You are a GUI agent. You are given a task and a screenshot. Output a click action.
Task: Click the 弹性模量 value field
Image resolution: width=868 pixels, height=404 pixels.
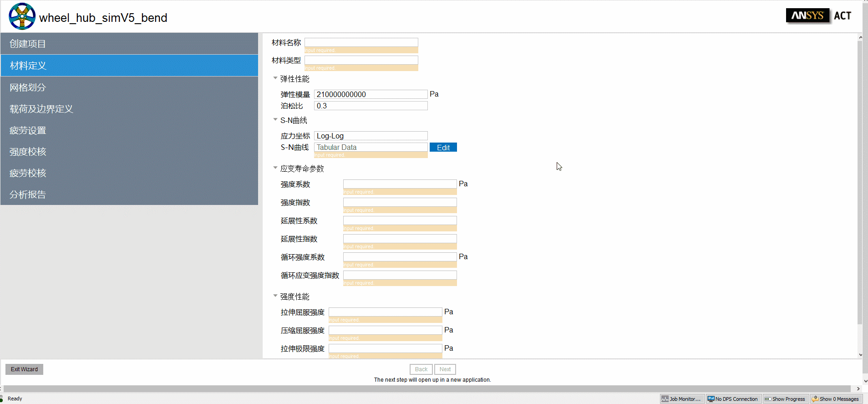coord(371,94)
